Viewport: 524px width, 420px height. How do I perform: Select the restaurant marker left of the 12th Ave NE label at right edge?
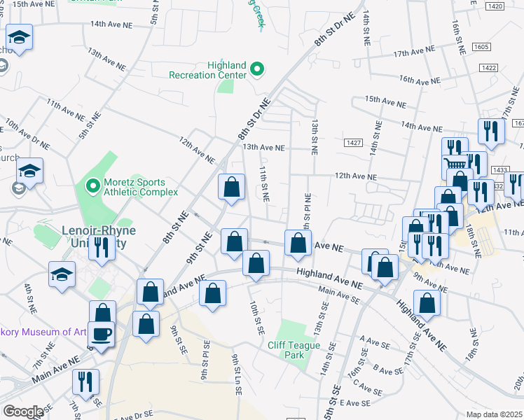[x=481, y=193]
